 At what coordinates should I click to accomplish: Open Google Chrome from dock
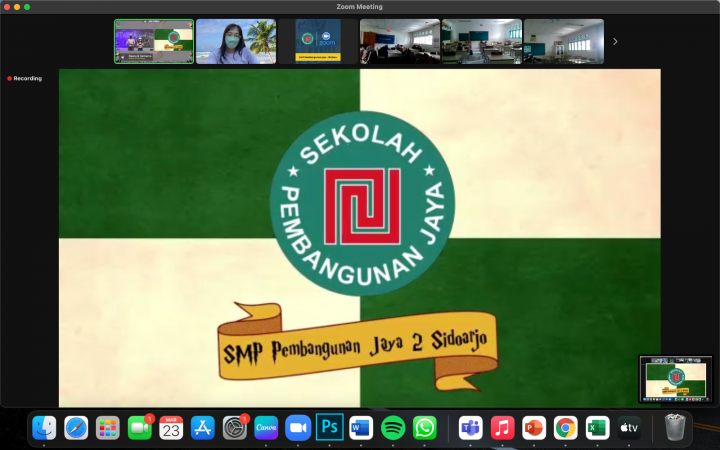(566, 428)
